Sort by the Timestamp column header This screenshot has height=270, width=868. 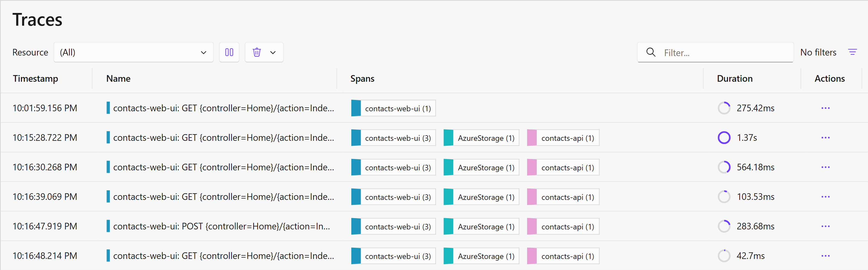35,78
